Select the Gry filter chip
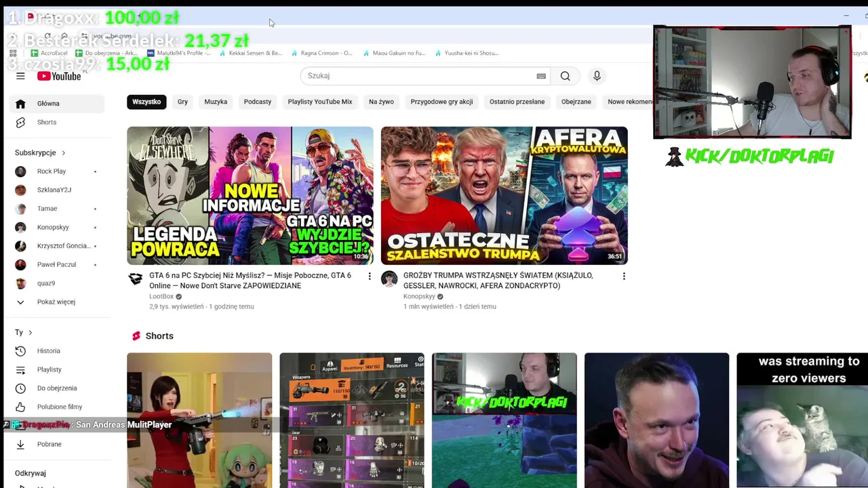 pyautogui.click(x=182, y=102)
